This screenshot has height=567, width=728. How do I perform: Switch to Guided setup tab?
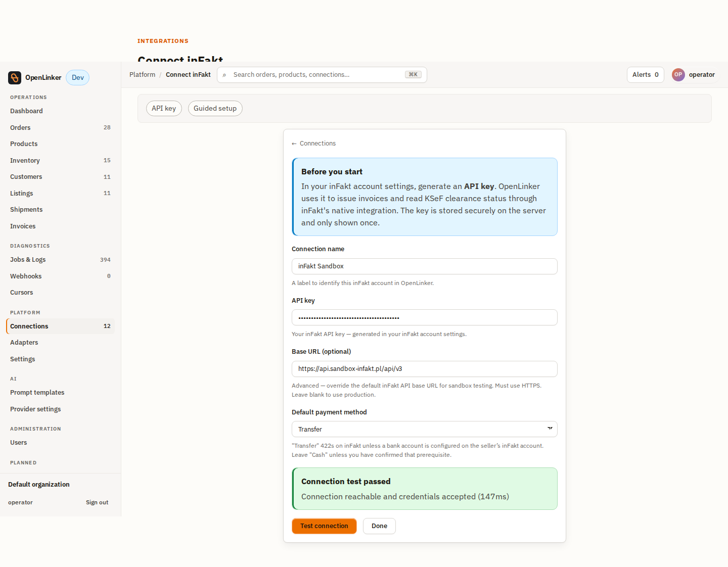click(215, 108)
